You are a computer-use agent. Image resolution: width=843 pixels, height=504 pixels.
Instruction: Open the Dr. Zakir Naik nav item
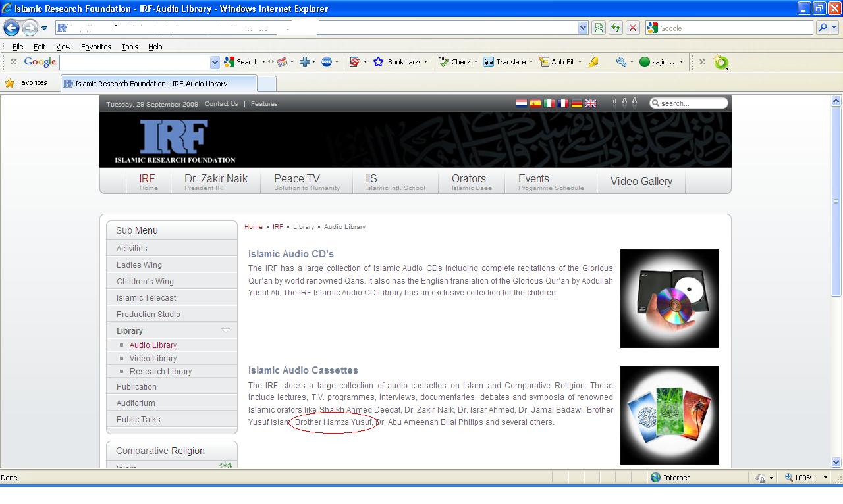tap(216, 182)
